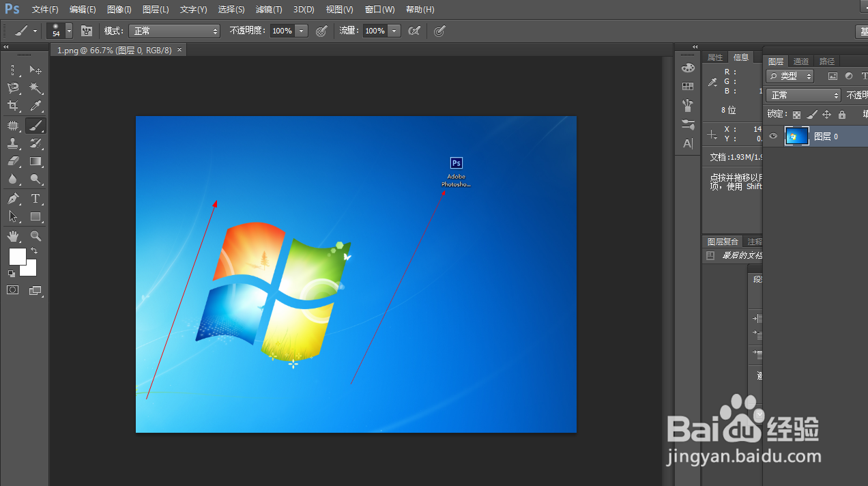This screenshot has height=486, width=868.
Task: Select the 1.png document tab
Action: [x=118, y=51]
